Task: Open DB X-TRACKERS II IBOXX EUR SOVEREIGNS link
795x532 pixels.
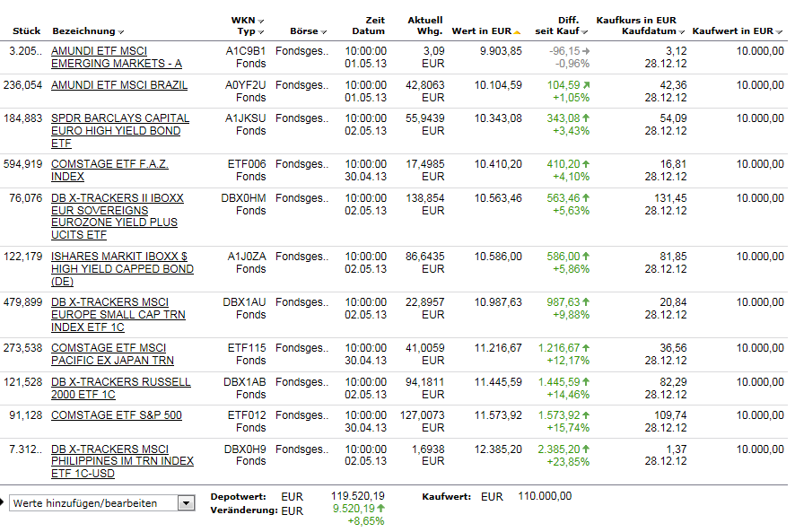Action: click(x=118, y=216)
